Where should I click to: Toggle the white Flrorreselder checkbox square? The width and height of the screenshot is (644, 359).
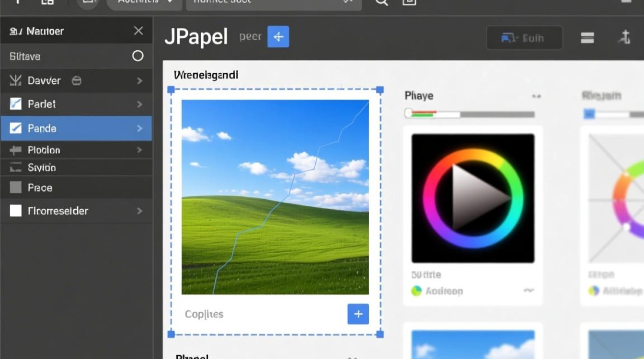(16, 211)
